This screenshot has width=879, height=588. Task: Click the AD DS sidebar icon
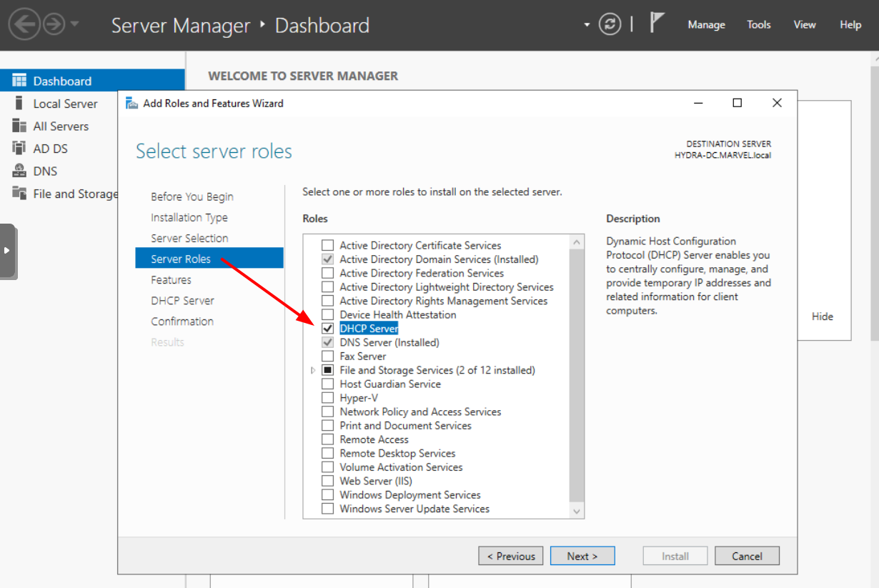[x=19, y=149]
